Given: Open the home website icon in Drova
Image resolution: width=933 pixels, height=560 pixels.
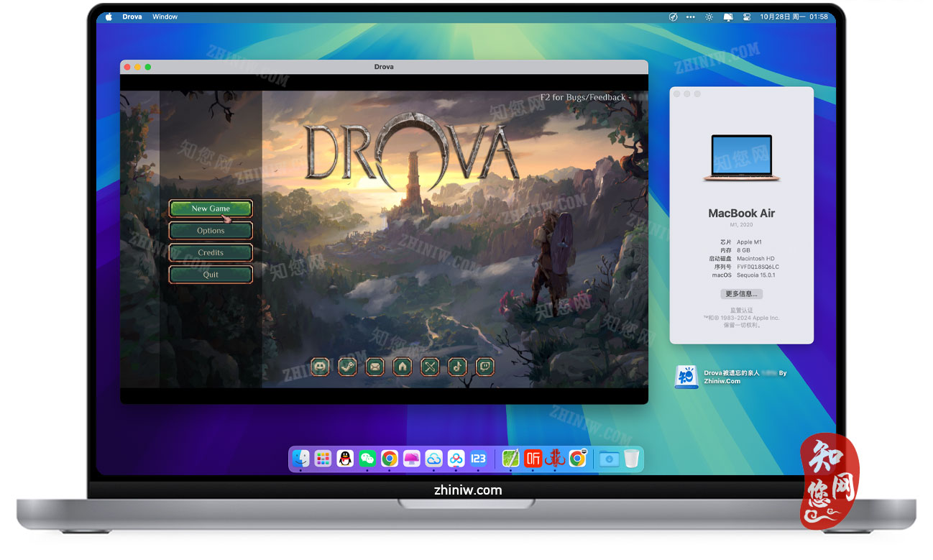Looking at the screenshot, I should click(x=403, y=367).
